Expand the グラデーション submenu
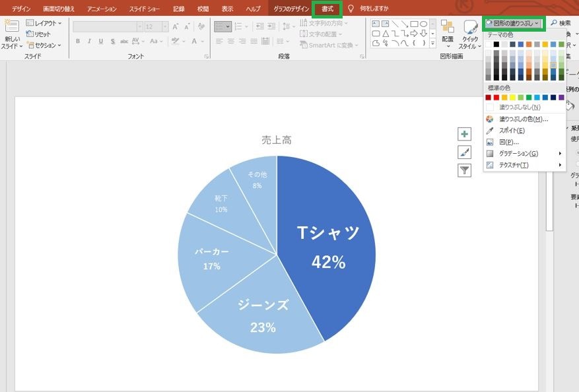This screenshot has width=579, height=392. point(524,153)
